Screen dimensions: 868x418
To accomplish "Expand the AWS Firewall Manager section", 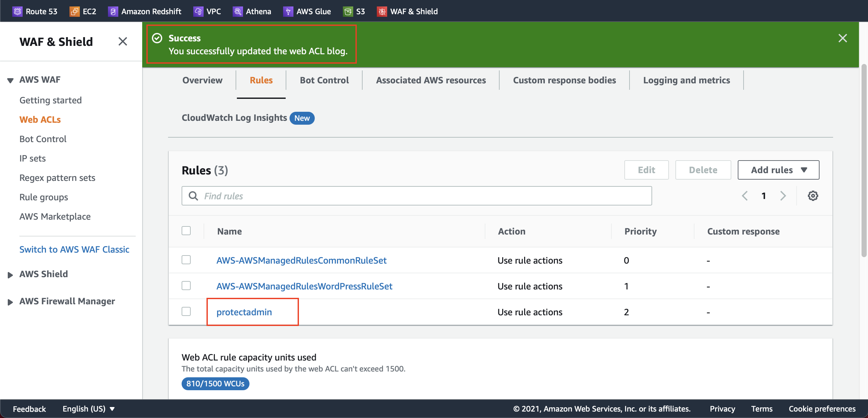I will pos(10,302).
